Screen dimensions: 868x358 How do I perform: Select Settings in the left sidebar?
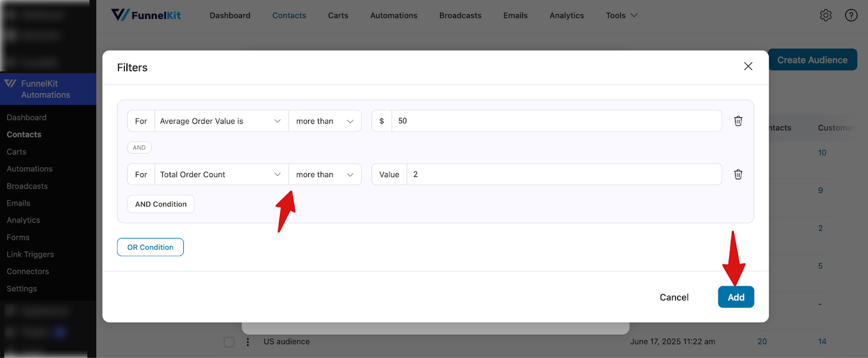[x=22, y=289]
